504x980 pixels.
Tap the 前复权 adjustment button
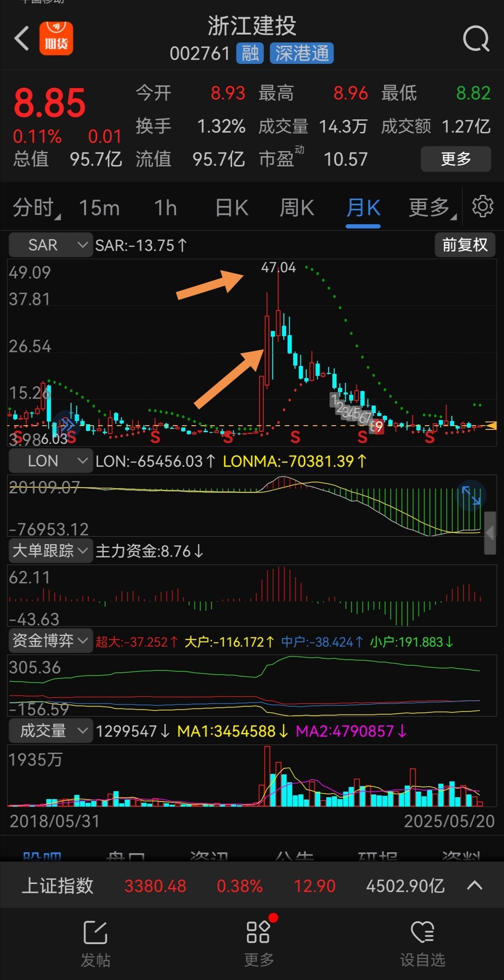coord(465,245)
